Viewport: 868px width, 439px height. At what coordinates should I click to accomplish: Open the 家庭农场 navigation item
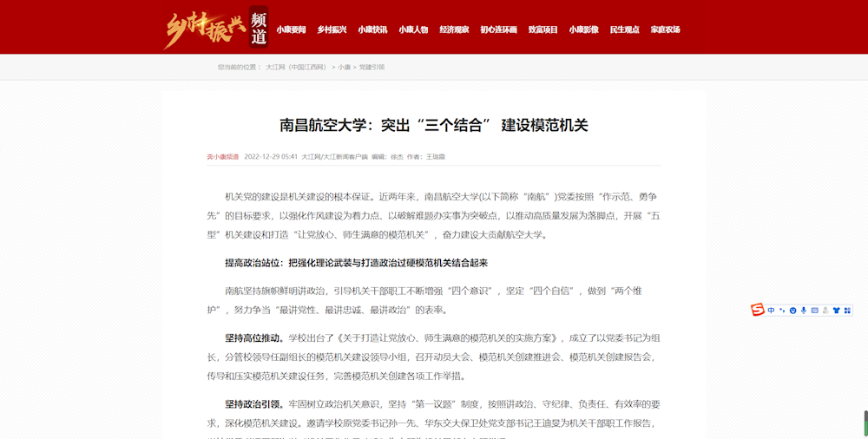point(665,29)
